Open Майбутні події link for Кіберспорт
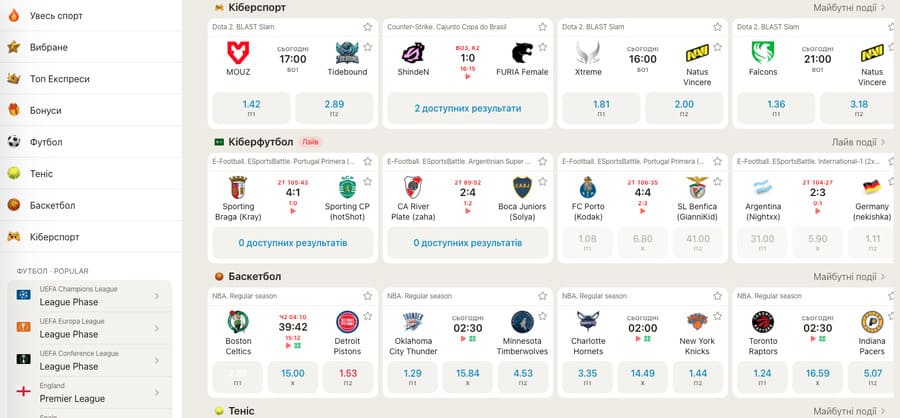This screenshot has width=900, height=418. (x=849, y=7)
